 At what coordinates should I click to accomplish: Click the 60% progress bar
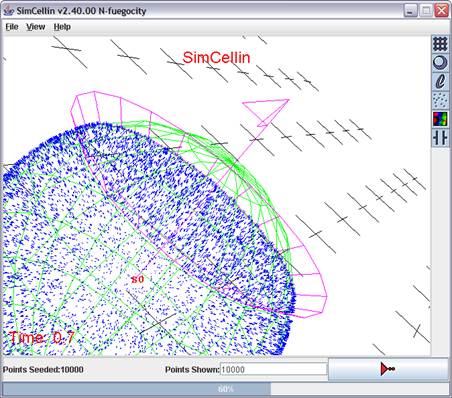click(x=226, y=389)
